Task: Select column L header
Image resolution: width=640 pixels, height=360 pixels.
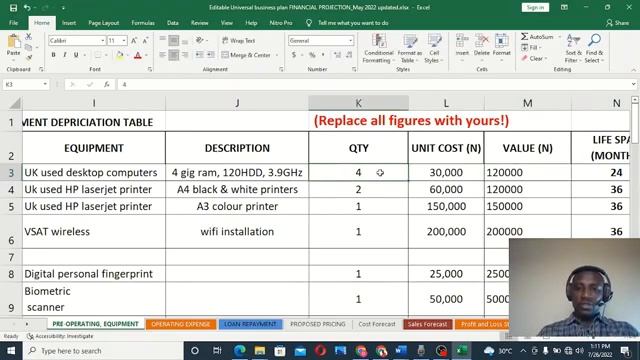Action: click(x=446, y=103)
